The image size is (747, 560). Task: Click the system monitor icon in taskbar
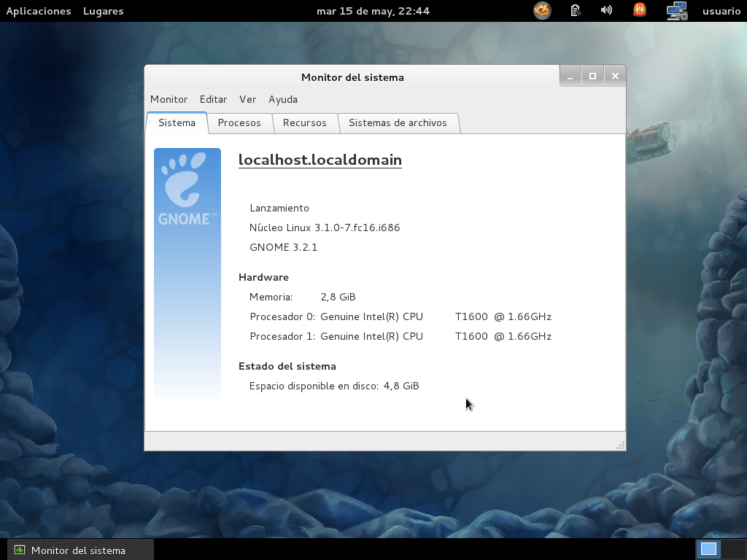tap(20, 550)
